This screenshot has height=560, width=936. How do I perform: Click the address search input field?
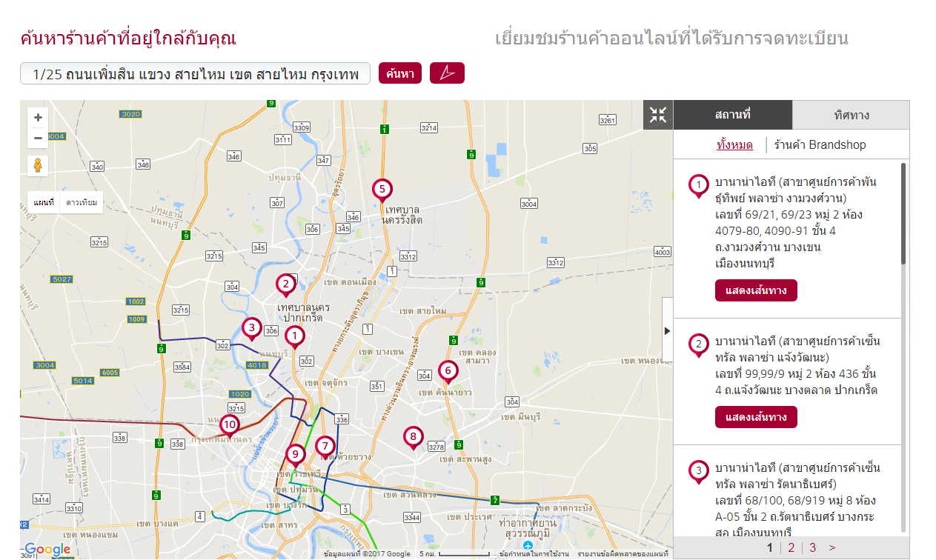pyautogui.click(x=195, y=73)
